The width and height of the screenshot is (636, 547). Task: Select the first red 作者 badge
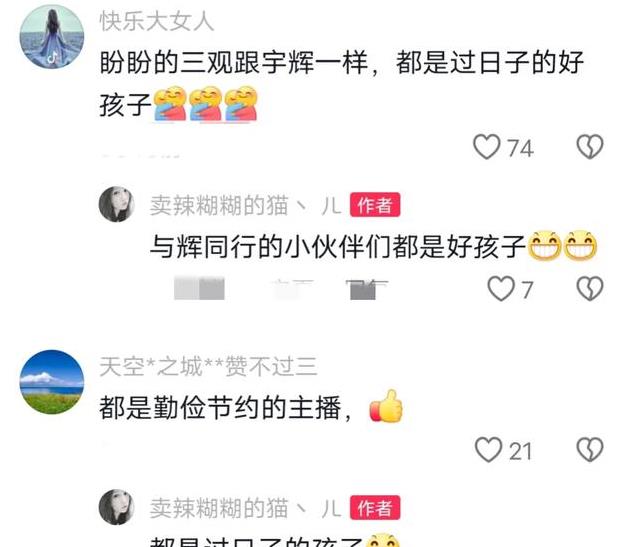(x=375, y=205)
